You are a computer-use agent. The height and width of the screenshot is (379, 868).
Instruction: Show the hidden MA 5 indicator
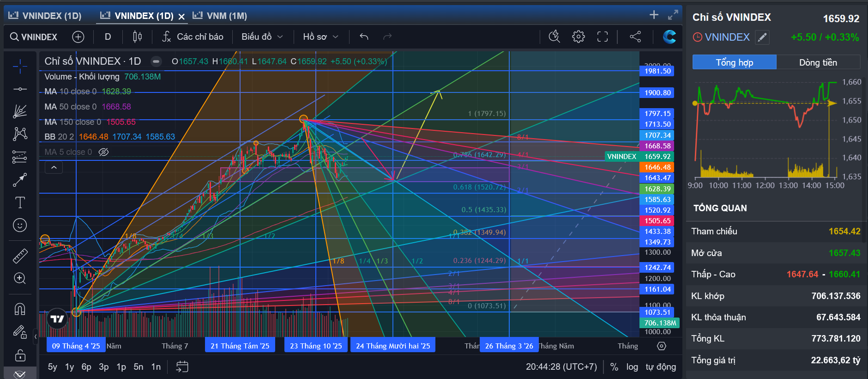[x=104, y=152]
